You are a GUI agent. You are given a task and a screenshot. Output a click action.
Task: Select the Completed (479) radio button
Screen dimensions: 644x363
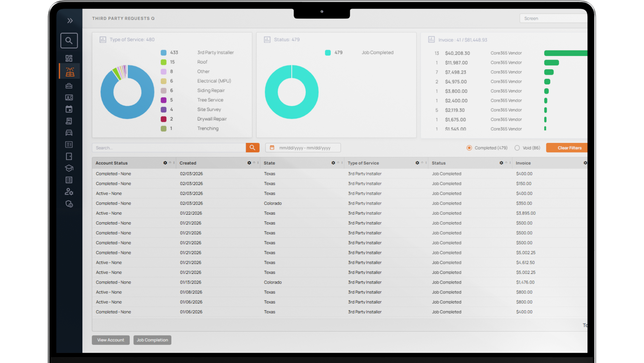[x=469, y=148]
